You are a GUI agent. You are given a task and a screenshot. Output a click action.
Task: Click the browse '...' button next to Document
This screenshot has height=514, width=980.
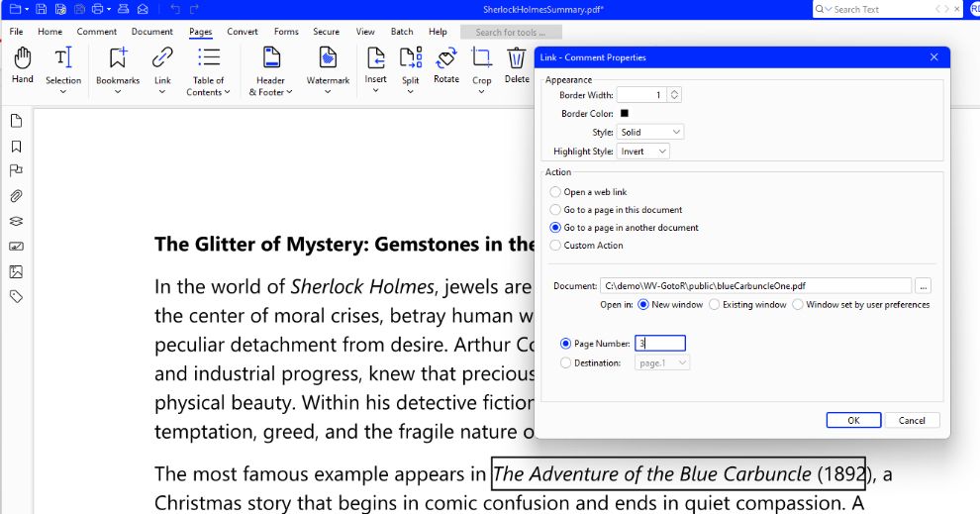pos(924,286)
